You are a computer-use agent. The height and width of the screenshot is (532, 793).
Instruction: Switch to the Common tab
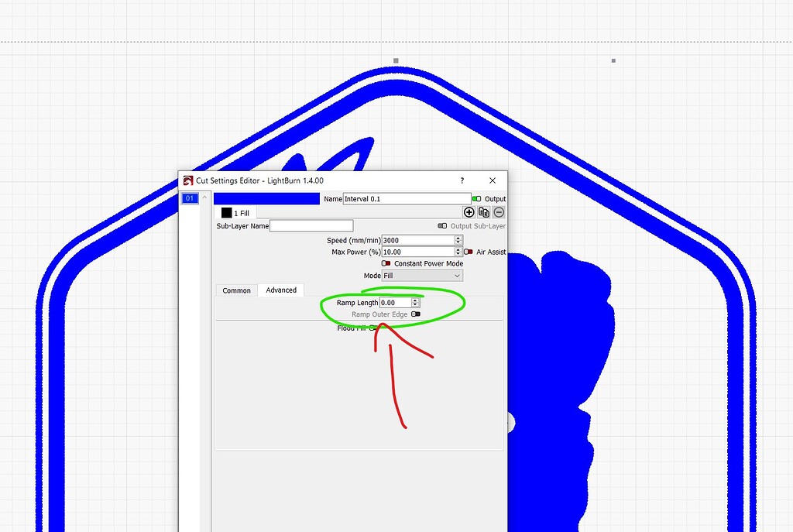[236, 290]
